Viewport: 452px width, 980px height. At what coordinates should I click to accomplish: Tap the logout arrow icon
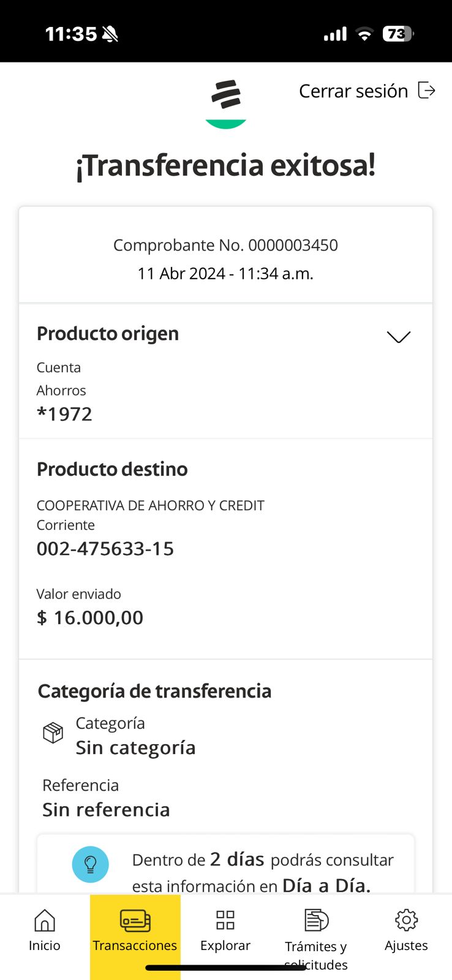[x=426, y=91]
